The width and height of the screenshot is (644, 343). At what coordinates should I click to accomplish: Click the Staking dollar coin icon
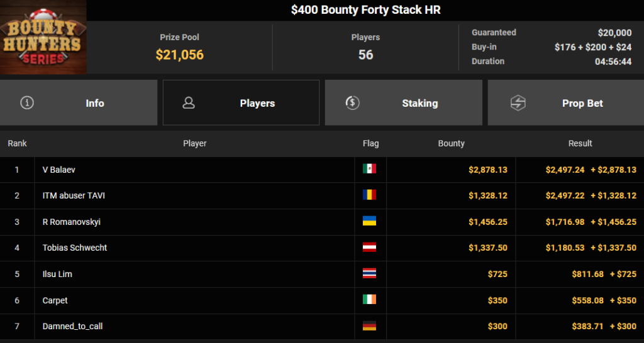click(x=352, y=102)
